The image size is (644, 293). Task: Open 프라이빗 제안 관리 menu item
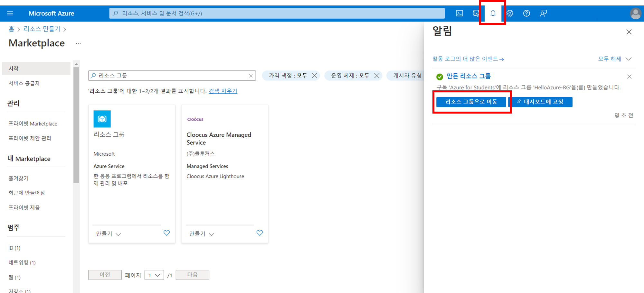(x=30, y=138)
